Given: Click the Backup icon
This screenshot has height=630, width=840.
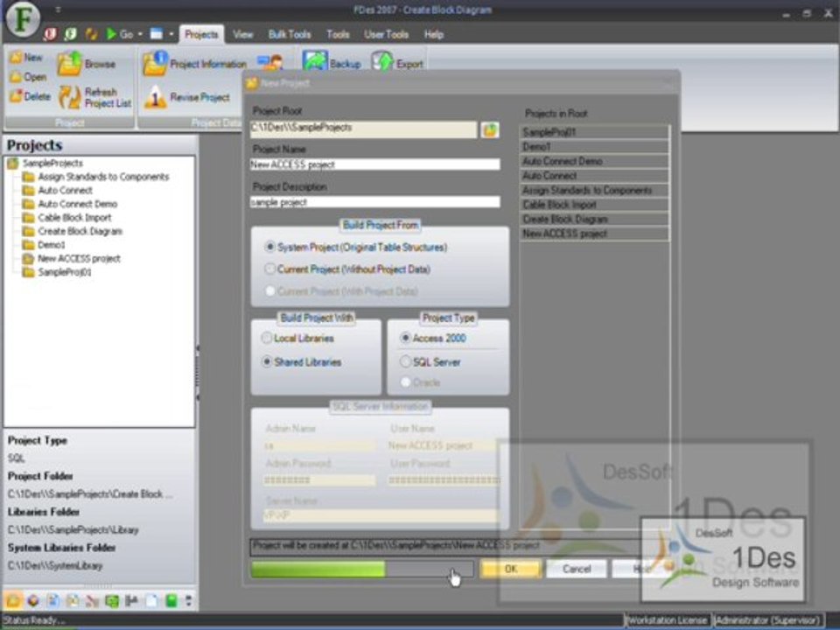Looking at the screenshot, I should tap(314, 62).
